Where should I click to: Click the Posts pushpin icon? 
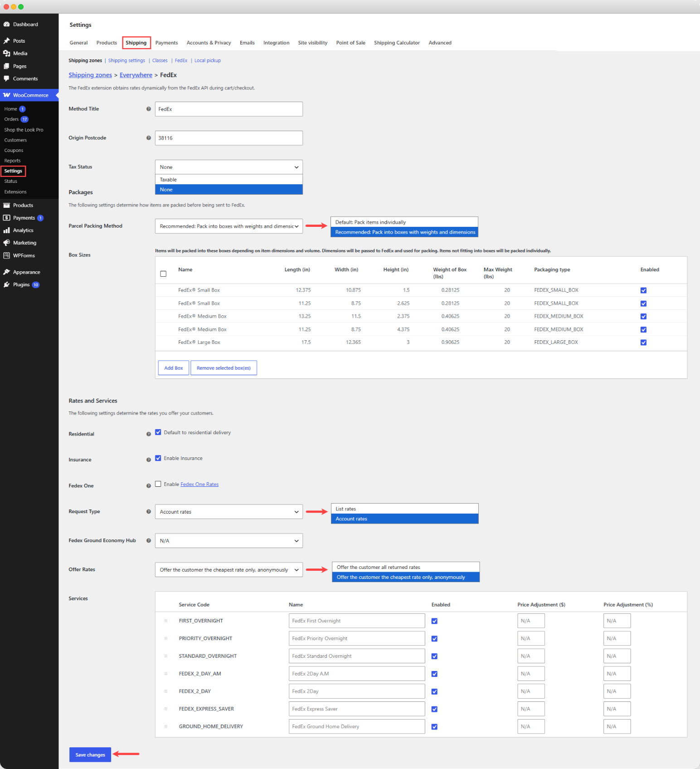click(x=7, y=41)
